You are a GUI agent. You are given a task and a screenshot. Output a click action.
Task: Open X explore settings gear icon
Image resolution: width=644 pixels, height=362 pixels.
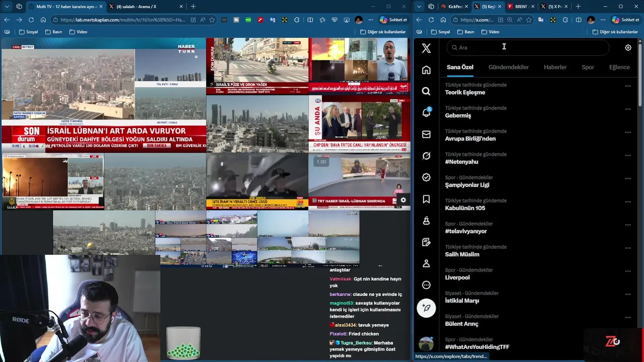click(628, 48)
